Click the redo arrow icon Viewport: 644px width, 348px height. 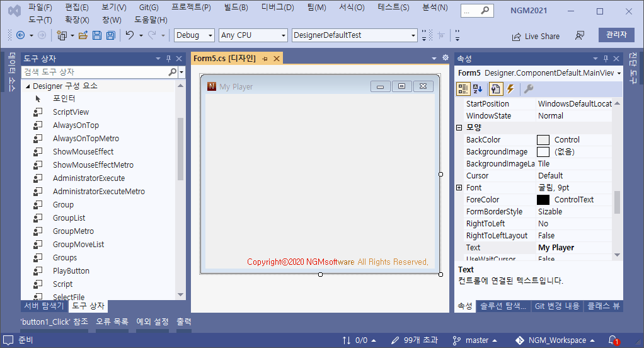[x=152, y=35]
